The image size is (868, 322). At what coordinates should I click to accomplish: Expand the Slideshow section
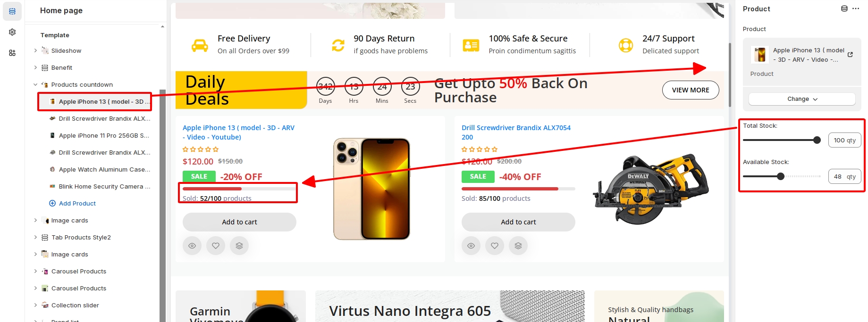(x=35, y=50)
